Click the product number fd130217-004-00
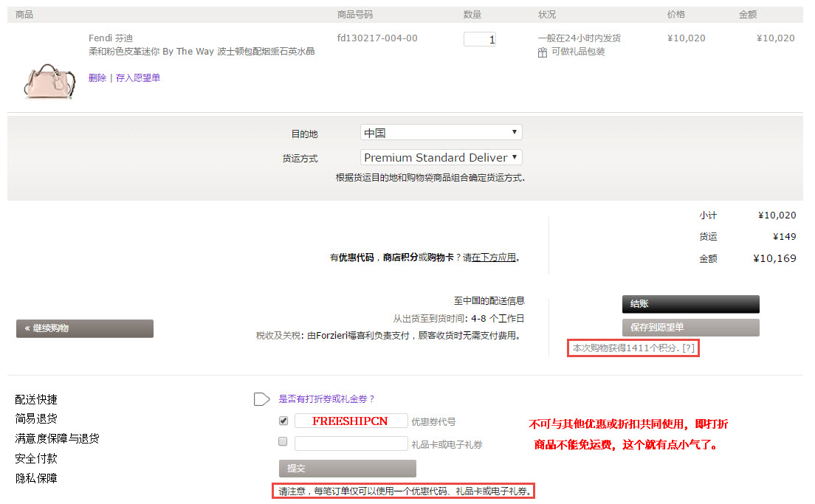This screenshot has height=504, width=815. (x=376, y=38)
